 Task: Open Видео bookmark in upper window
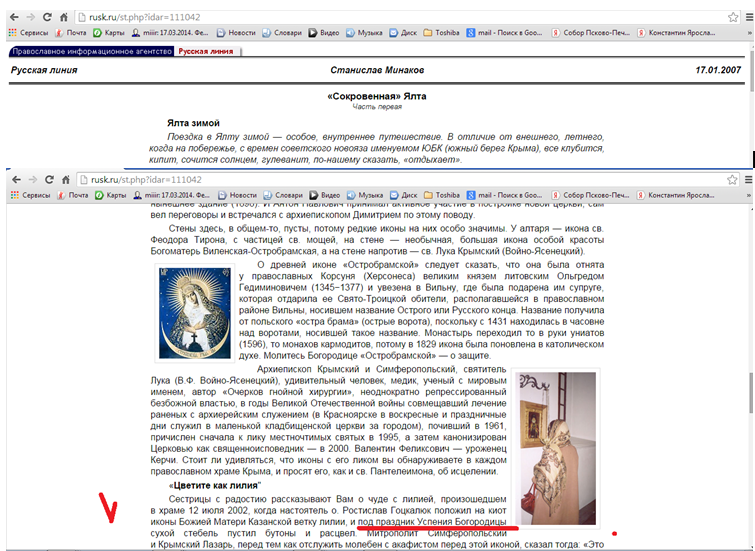[x=324, y=33]
